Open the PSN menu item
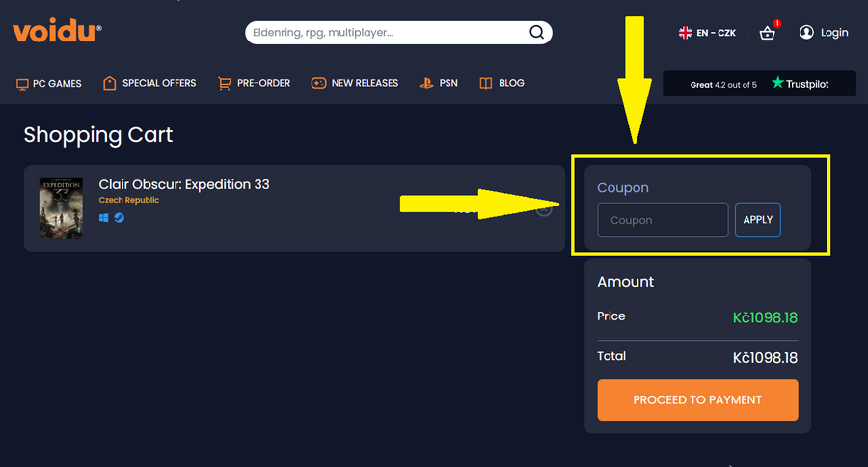The height and width of the screenshot is (467, 868). click(x=439, y=83)
